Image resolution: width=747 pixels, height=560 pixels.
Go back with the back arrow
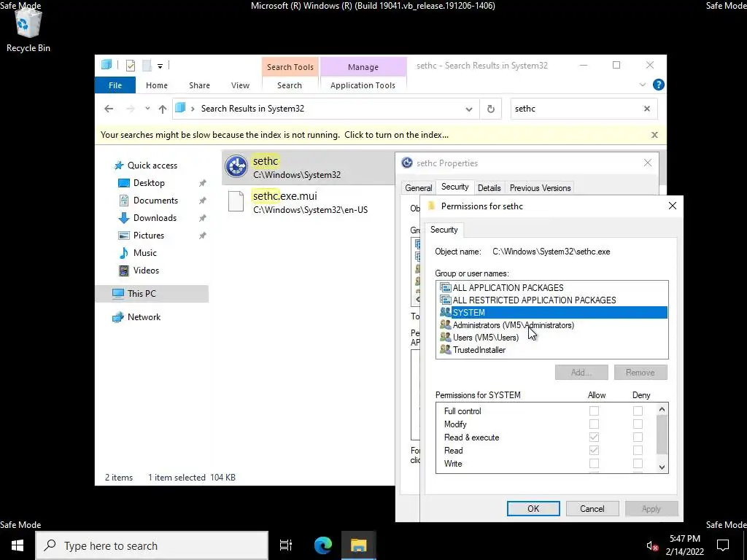point(109,109)
